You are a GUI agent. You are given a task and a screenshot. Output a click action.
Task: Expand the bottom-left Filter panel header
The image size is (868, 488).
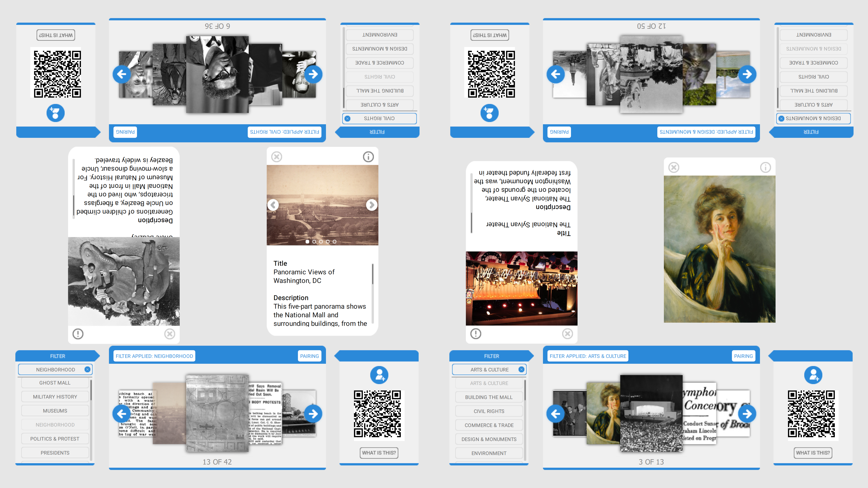click(x=58, y=356)
